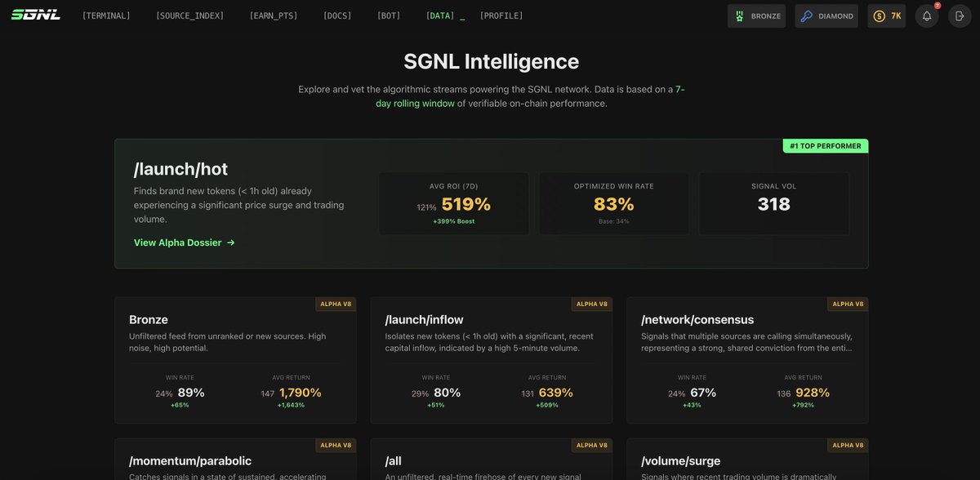The width and height of the screenshot is (980, 480).
Task: Open the [DOCS] nav link
Action: click(x=337, y=16)
